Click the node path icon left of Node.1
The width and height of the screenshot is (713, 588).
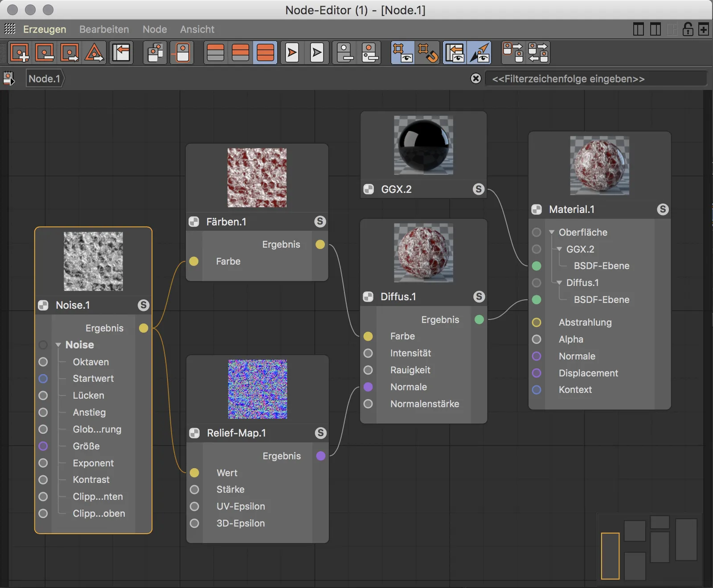[x=9, y=79]
